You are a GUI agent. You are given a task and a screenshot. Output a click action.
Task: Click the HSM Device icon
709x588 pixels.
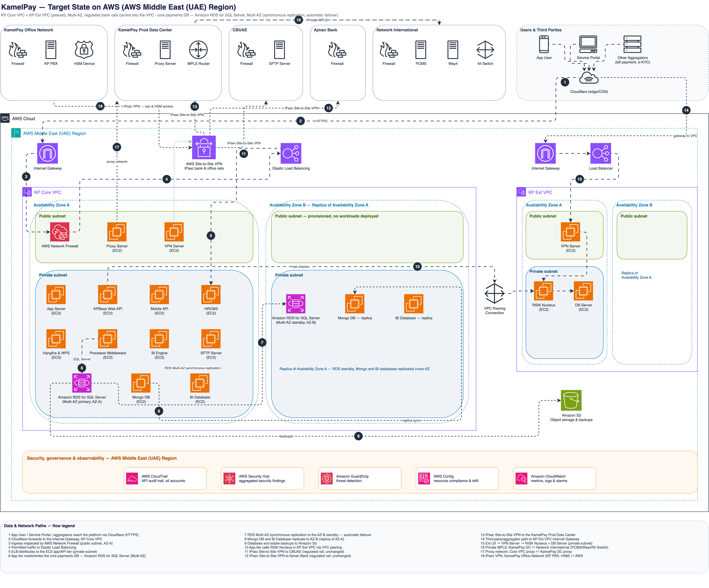[84, 50]
